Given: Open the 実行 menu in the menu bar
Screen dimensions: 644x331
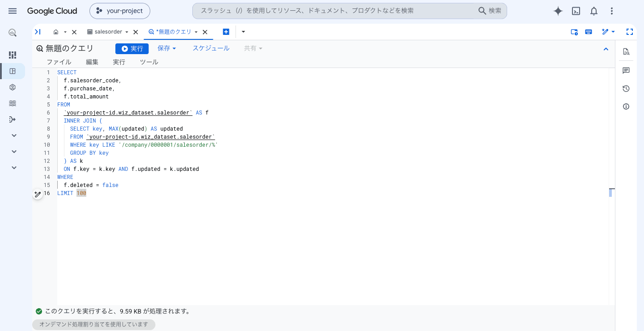Looking at the screenshot, I should click(x=119, y=62).
